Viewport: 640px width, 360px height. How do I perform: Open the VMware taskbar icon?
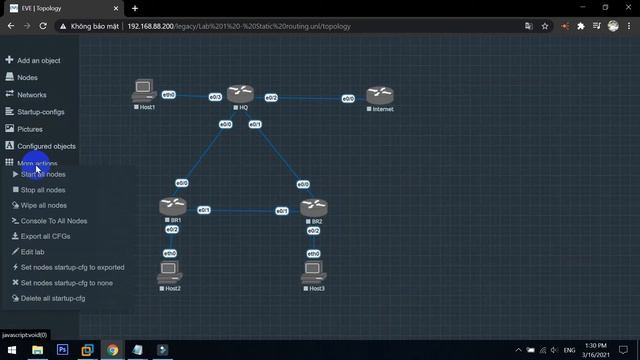tap(87, 350)
